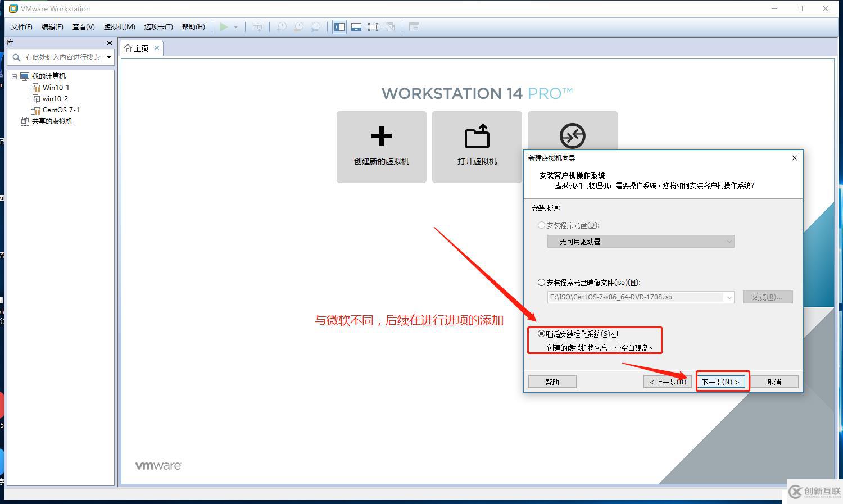This screenshot has height=504, width=843.
Task: Click the send Ctrl+Alt+Del toolbar icon
Action: [x=257, y=27]
